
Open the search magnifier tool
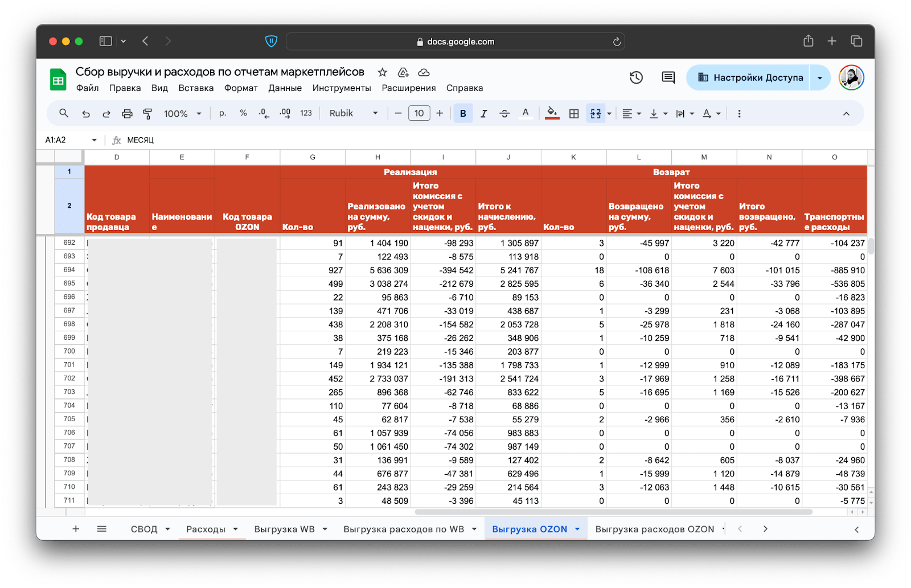point(64,113)
